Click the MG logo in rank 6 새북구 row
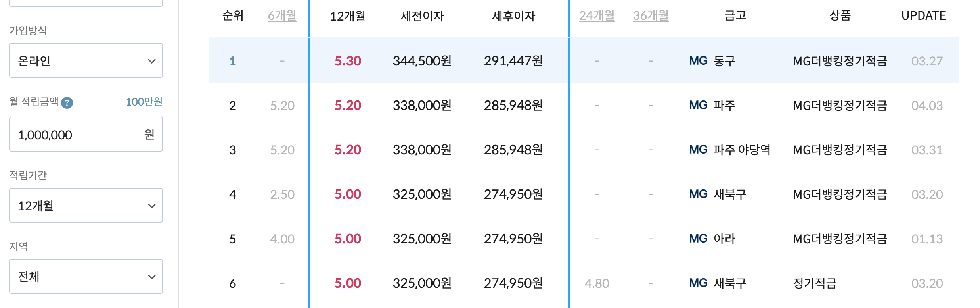The width and height of the screenshot is (980, 308). (x=699, y=283)
